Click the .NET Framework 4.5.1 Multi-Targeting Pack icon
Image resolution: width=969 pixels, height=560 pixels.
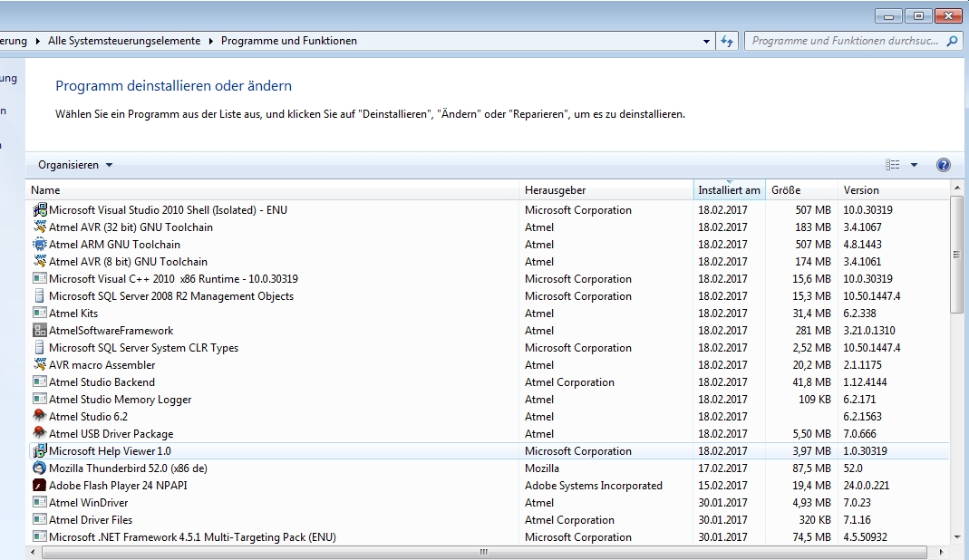click(x=40, y=536)
